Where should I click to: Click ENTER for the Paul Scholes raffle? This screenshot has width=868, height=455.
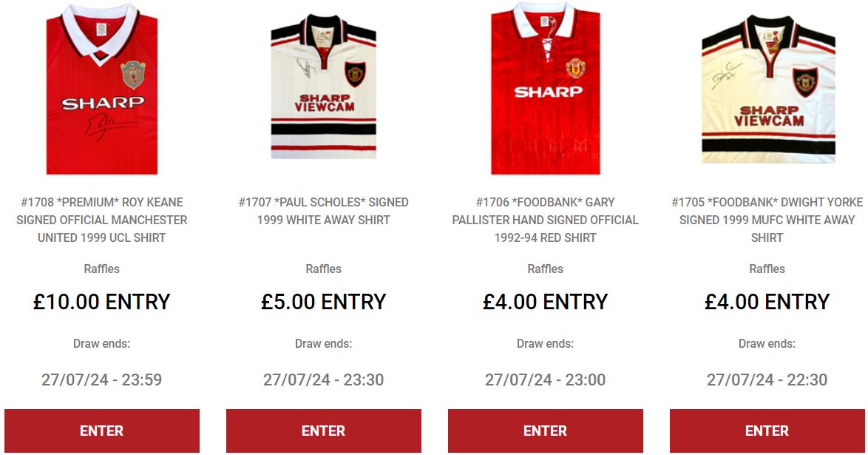[324, 431]
